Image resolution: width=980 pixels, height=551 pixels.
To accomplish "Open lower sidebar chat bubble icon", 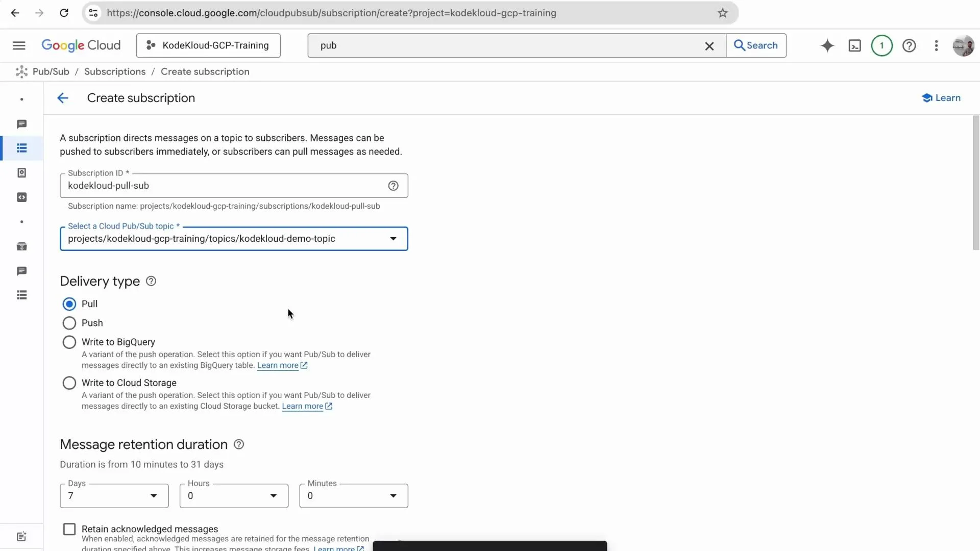I will point(21,271).
